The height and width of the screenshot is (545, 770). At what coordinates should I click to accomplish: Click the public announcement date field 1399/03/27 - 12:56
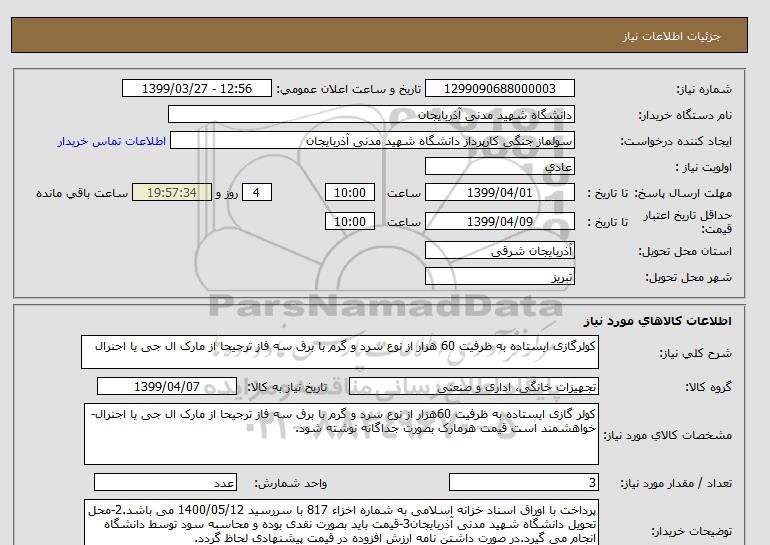(x=196, y=88)
